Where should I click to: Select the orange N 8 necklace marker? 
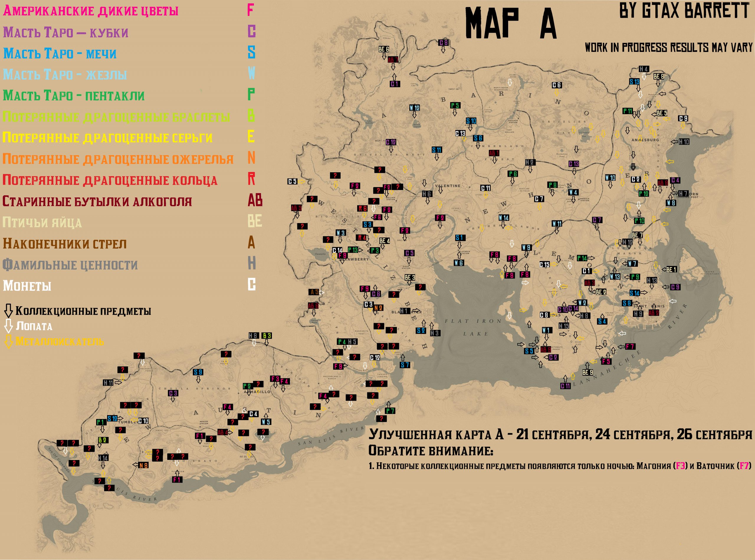[143, 465]
